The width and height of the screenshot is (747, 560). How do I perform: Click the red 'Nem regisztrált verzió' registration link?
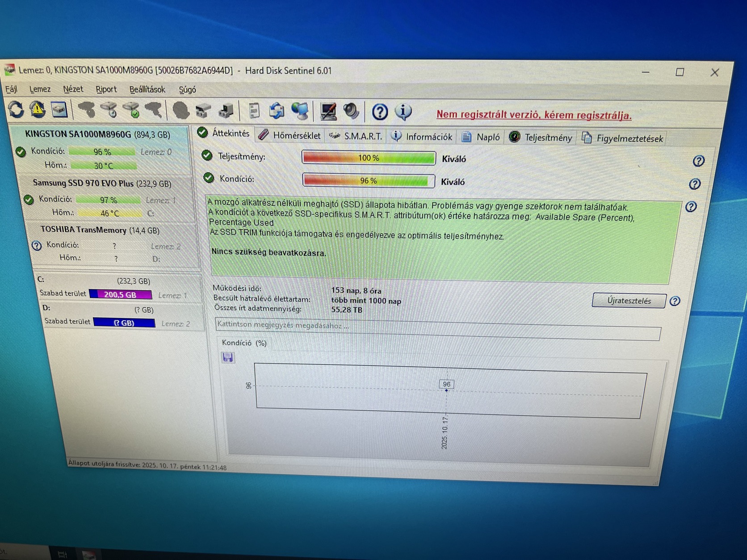(534, 115)
